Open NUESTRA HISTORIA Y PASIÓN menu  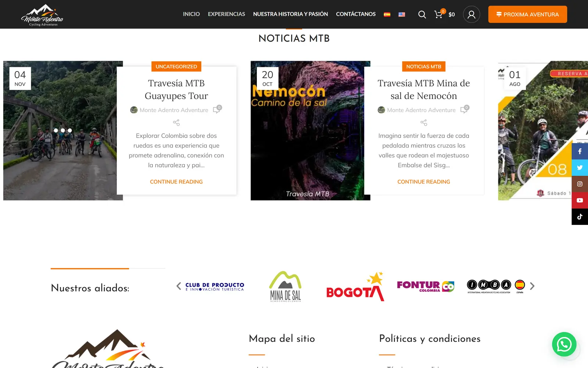pos(290,14)
